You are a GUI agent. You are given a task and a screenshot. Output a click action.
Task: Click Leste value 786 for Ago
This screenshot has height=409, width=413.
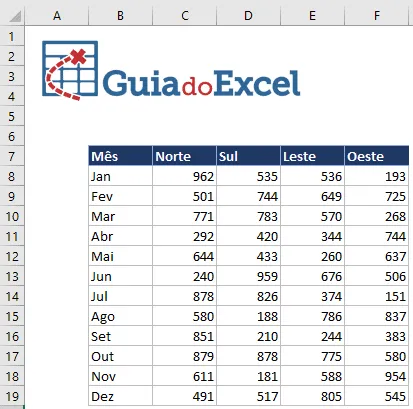pos(312,316)
